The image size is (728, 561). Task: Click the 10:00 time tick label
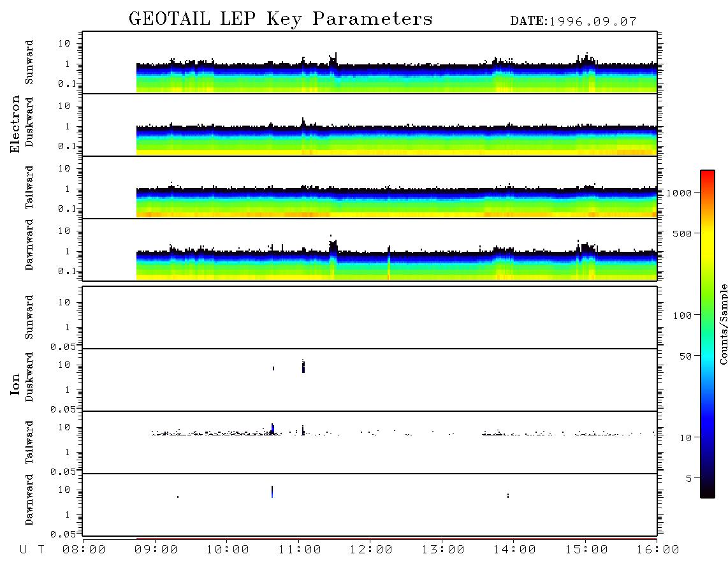pyautogui.click(x=228, y=550)
